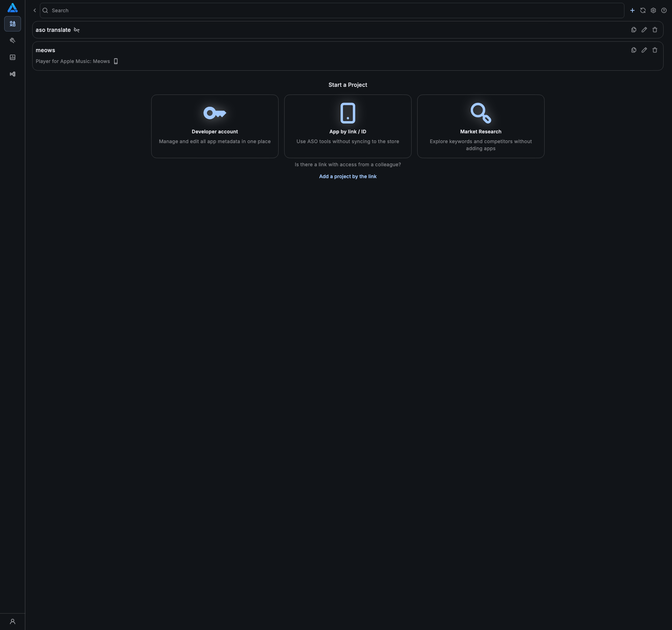Open the wrench tools section in sidebar
Viewport: 672px width, 630px height.
coord(13,41)
